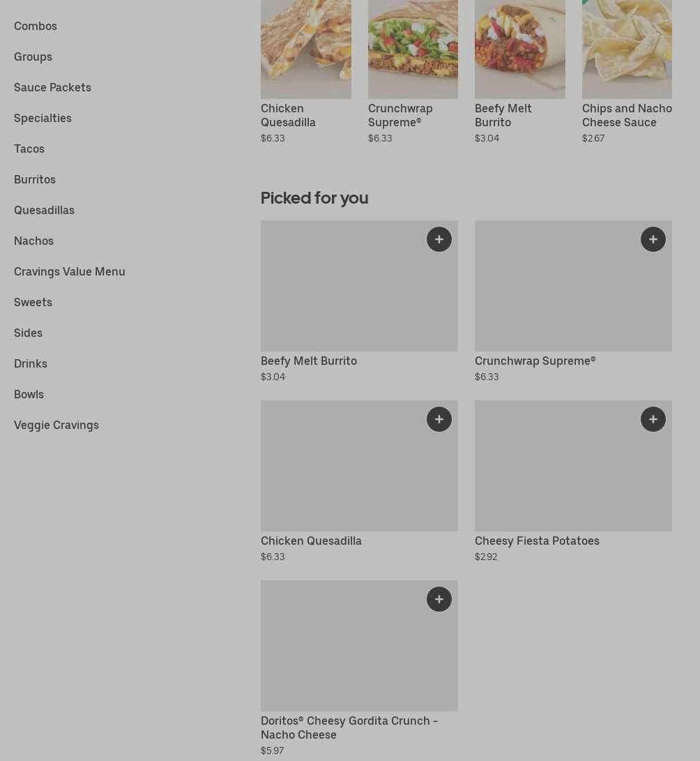Open the Combos menu category
Viewport: 700px width, 761px height.
(36, 26)
